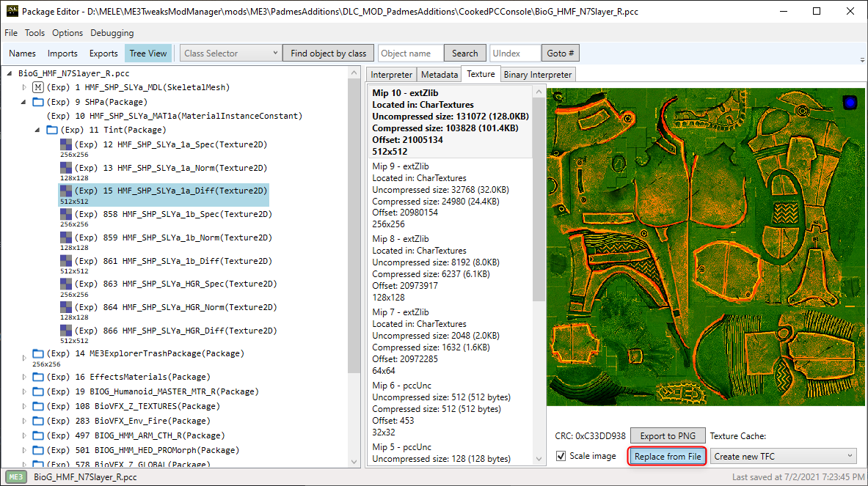Expand the BioVFX_Z_TEXTURES node
Screen dimensions: 868x486
pyautogui.click(x=23, y=406)
